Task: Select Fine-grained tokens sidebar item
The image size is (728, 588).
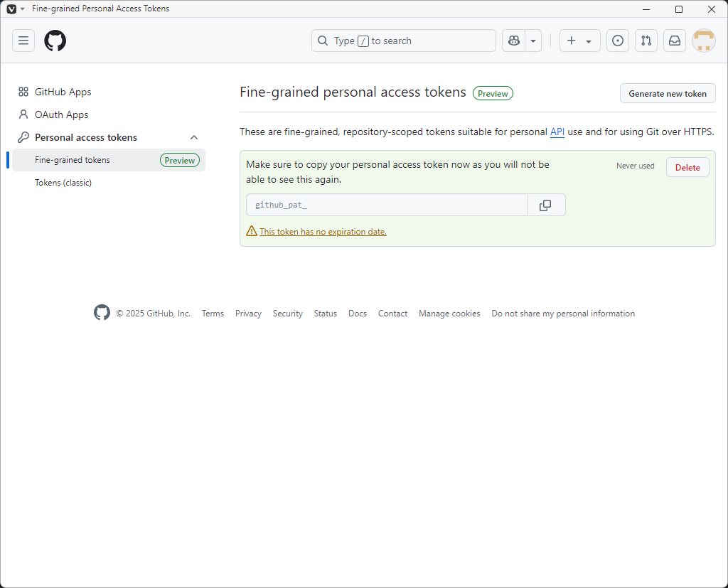Action: click(109, 160)
